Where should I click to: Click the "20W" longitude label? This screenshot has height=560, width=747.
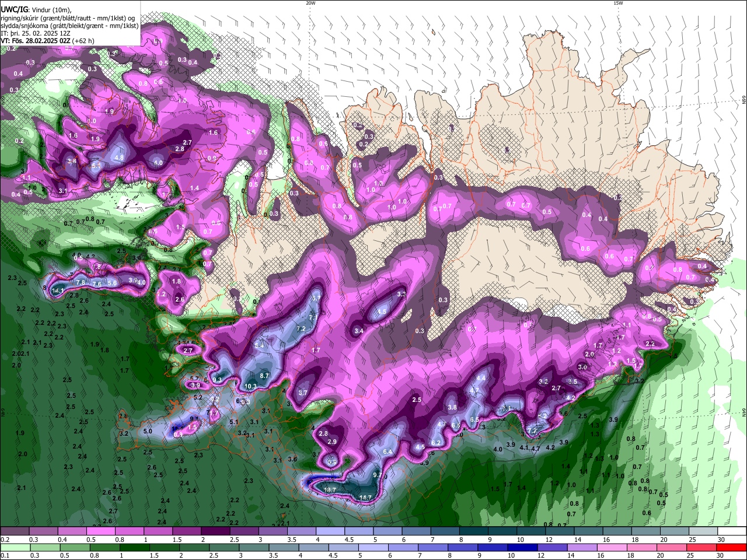pos(310,3)
